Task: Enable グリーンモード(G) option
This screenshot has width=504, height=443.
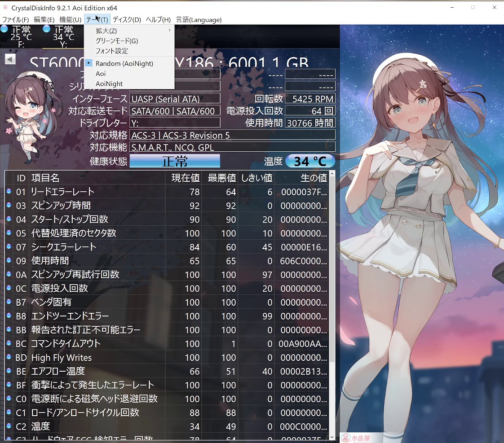Action: coord(129,41)
